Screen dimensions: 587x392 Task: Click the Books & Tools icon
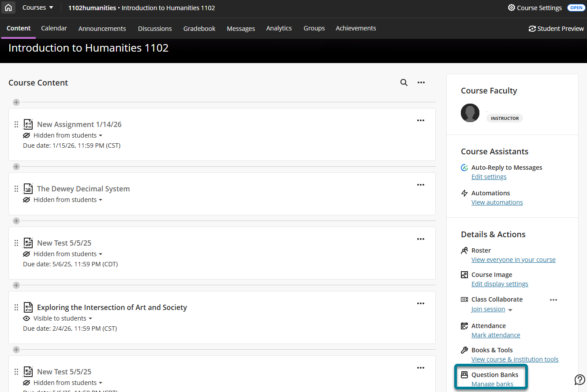[x=464, y=350]
